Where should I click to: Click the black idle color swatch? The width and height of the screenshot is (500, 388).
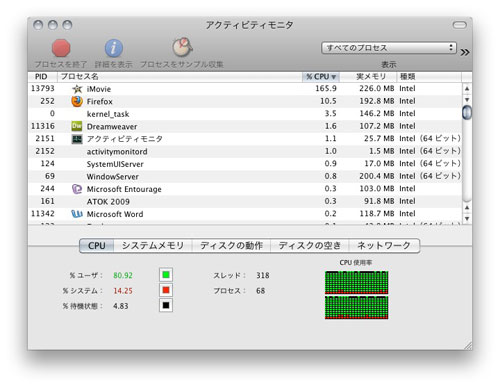click(x=166, y=305)
